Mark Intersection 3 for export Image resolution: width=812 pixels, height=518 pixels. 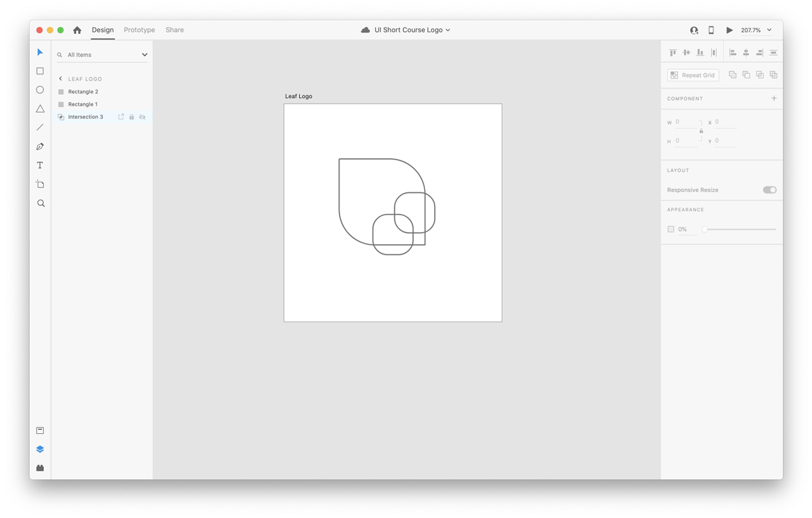pyautogui.click(x=121, y=117)
